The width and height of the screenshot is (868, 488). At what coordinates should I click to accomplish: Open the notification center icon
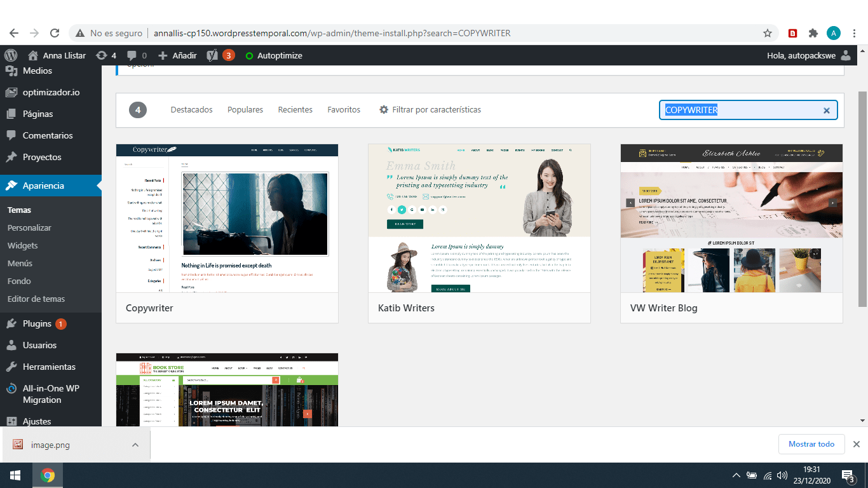tap(848, 475)
